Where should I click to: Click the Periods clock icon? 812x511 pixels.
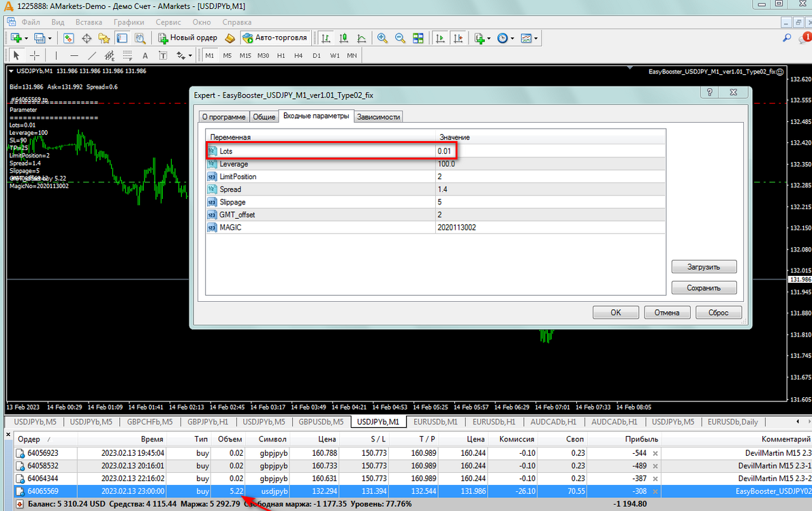coord(502,37)
